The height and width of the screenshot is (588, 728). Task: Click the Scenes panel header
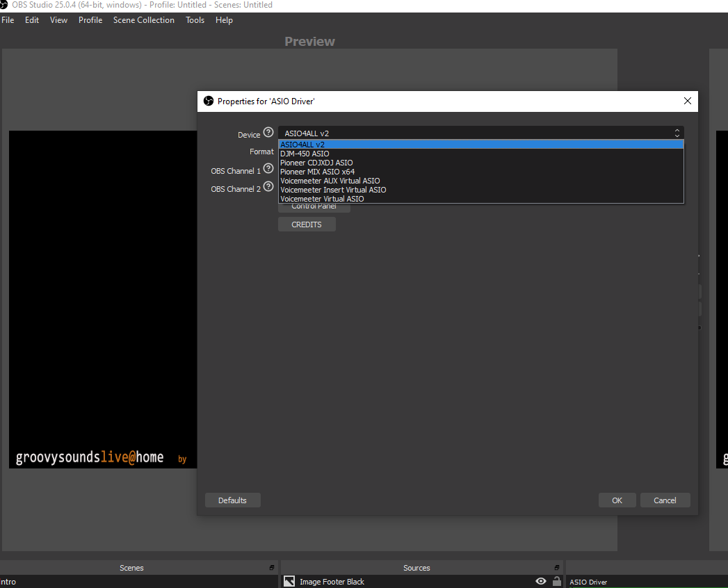(x=138, y=568)
